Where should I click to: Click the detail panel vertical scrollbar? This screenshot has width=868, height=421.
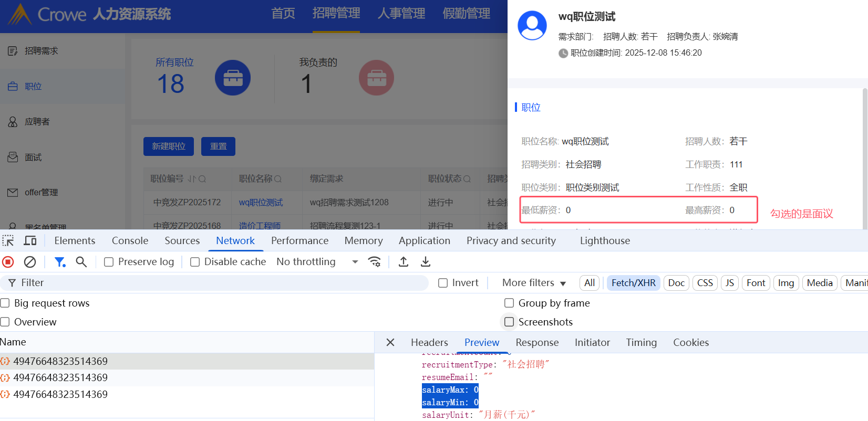865,157
